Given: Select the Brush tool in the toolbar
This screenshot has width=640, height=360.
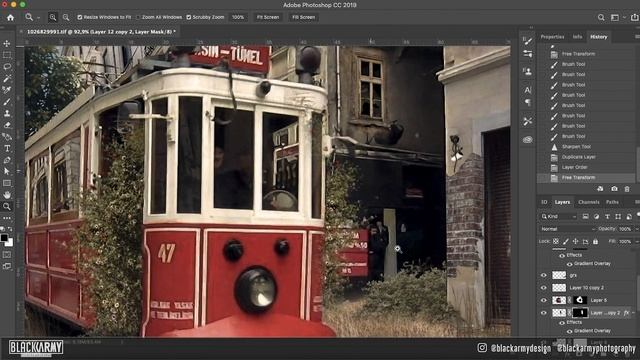Looking at the screenshot, I should point(7,102).
